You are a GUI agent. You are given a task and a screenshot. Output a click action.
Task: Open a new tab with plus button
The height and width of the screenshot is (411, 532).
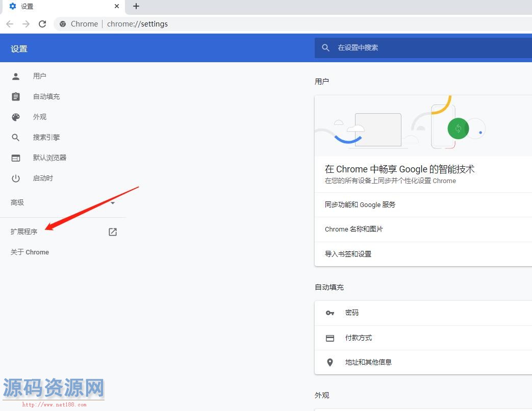click(x=136, y=6)
